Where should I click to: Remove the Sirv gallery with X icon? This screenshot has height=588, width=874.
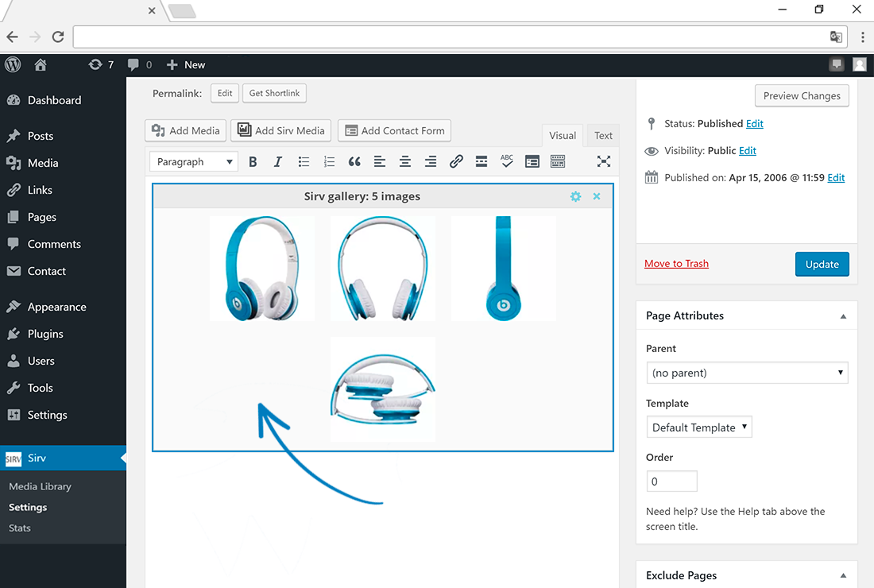597,196
